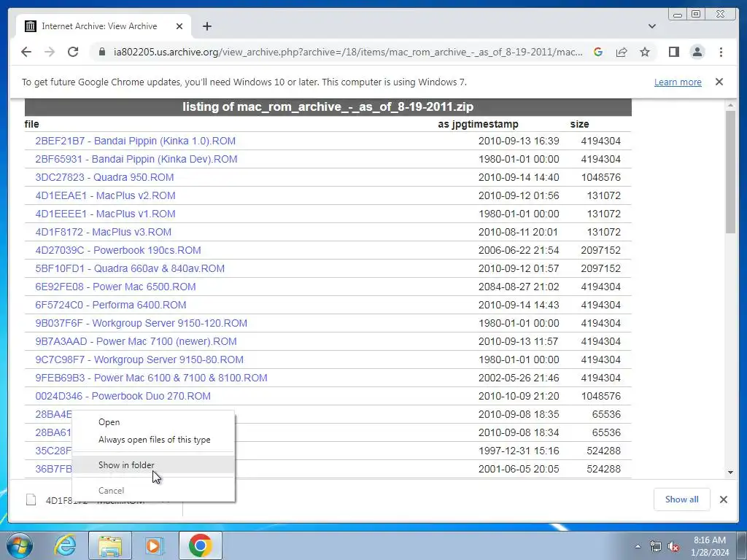Click the Learn more link
747x560 pixels.
tap(678, 82)
